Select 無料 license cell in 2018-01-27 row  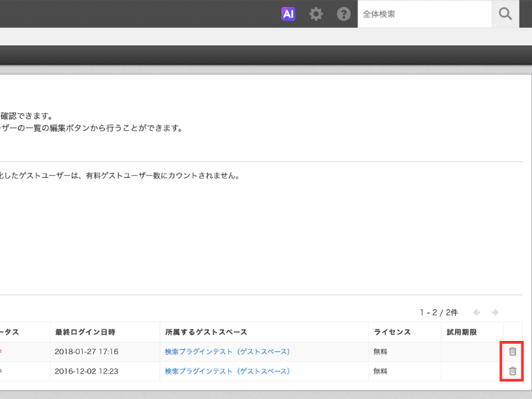(x=405, y=351)
